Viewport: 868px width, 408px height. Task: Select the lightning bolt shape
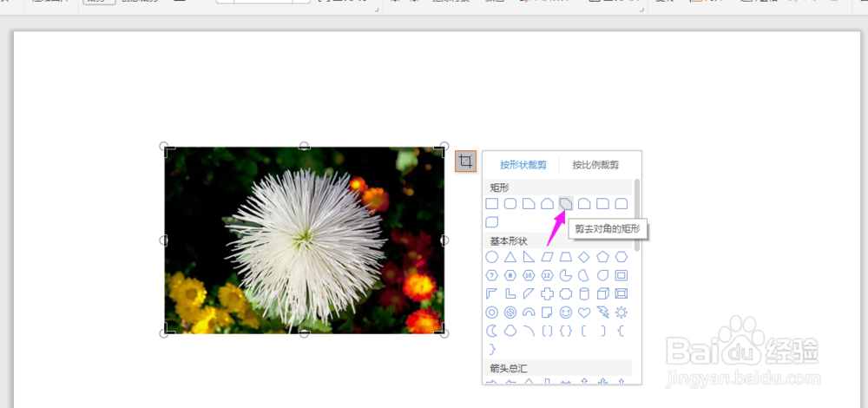pyautogui.click(x=603, y=313)
